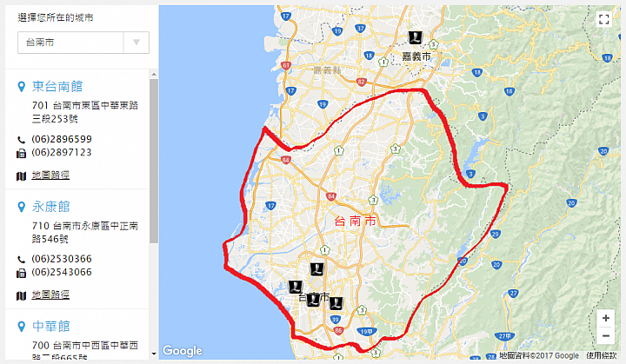Click the westernmost boot marker in Tainan cluster
This screenshot has width=626, height=364.
pyautogui.click(x=296, y=286)
